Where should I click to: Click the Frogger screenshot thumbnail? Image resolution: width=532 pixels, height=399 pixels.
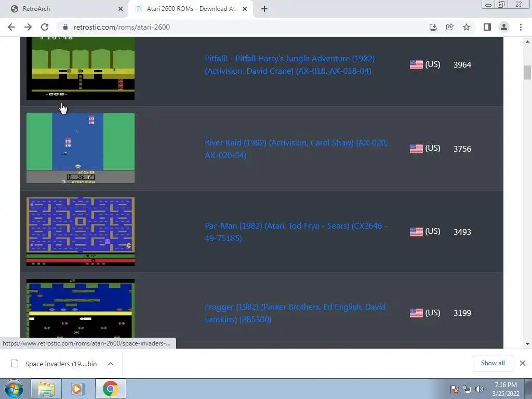81,309
